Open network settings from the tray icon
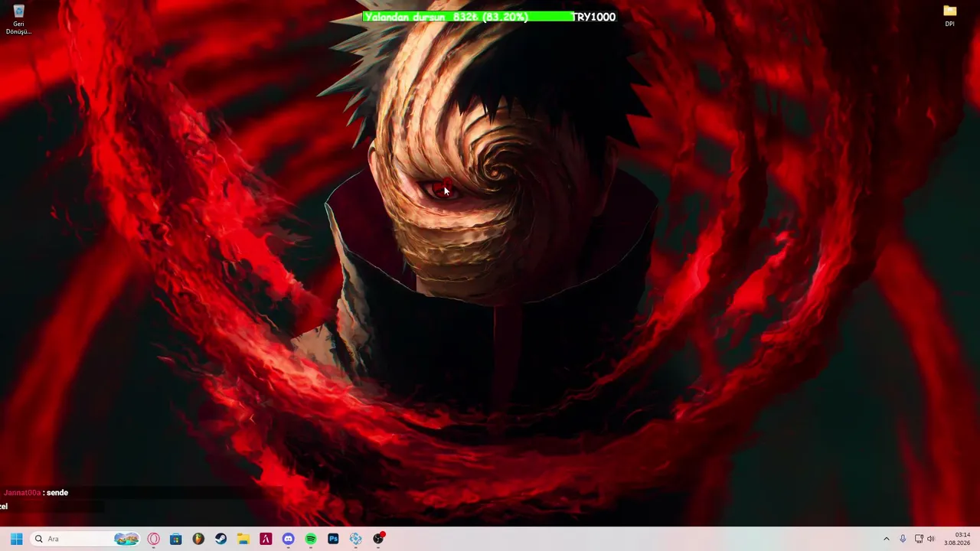The width and height of the screenshot is (980, 551). coord(919,539)
